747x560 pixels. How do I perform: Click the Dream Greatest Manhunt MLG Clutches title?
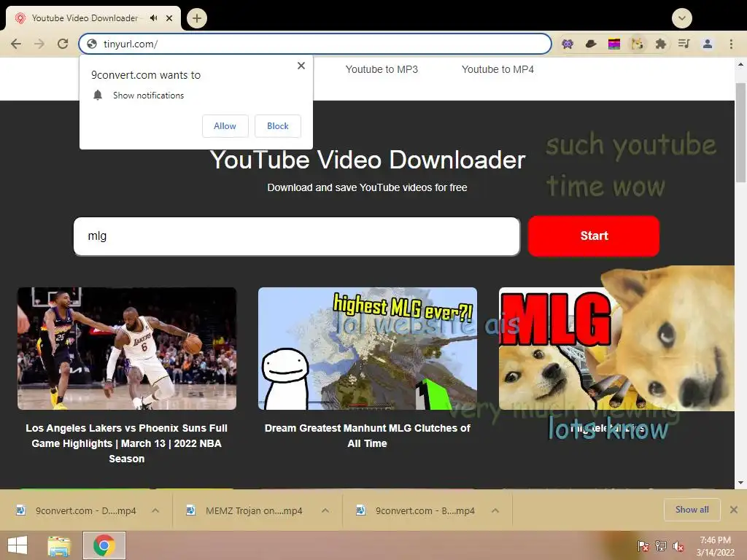pyautogui.click(x=368, y=436)
